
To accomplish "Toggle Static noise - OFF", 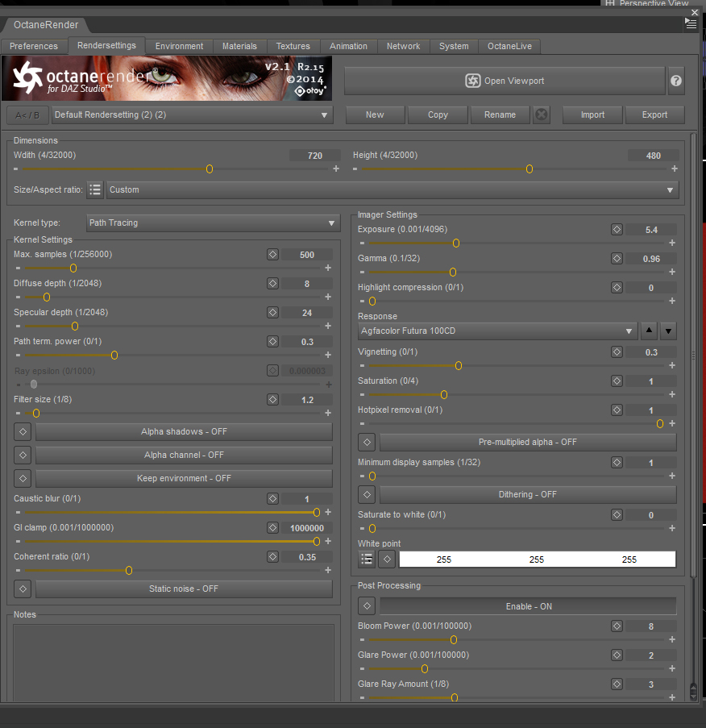I will (x=184, y=589).
